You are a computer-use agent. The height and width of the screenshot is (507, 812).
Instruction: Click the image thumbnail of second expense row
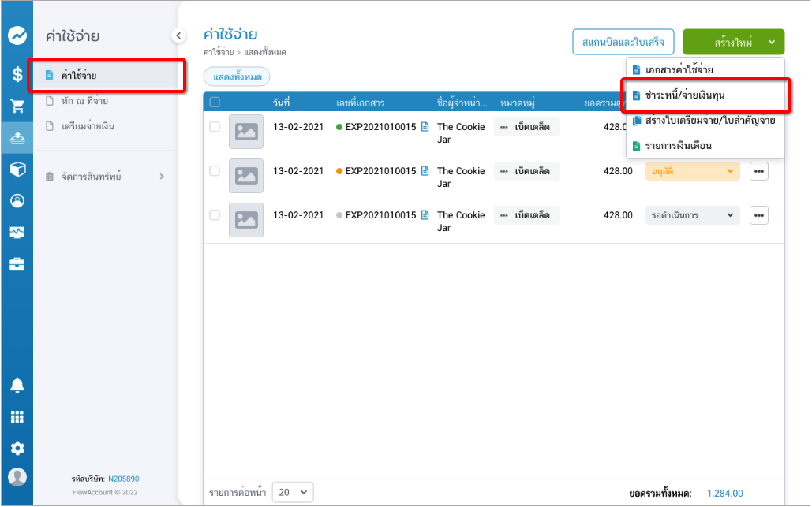point(246,176)
